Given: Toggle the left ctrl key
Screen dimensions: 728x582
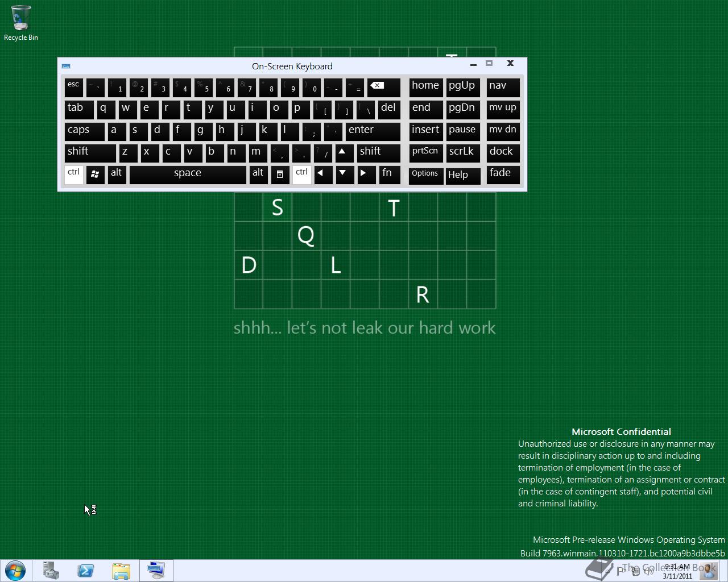Looking at the screenshot, I should point(74,174).
